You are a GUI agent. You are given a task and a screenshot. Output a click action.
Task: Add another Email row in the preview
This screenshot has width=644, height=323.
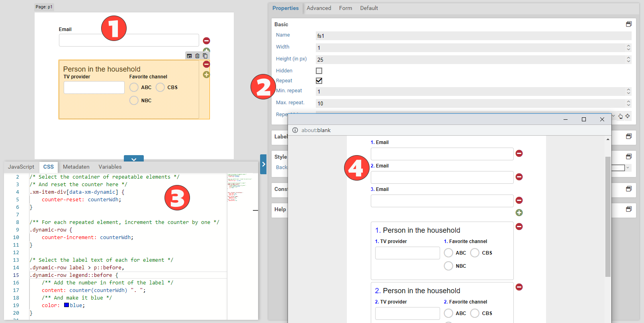click(x=519, y=213)
